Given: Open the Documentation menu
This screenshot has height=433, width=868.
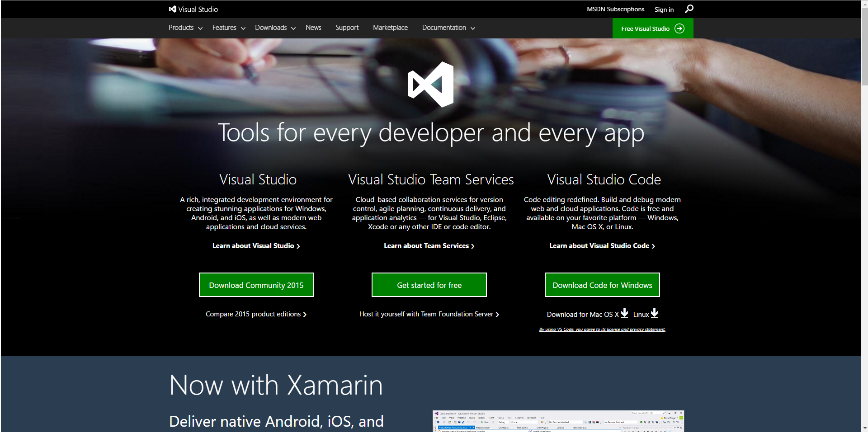Looking at the screenshot, I should tap(444, 28).
